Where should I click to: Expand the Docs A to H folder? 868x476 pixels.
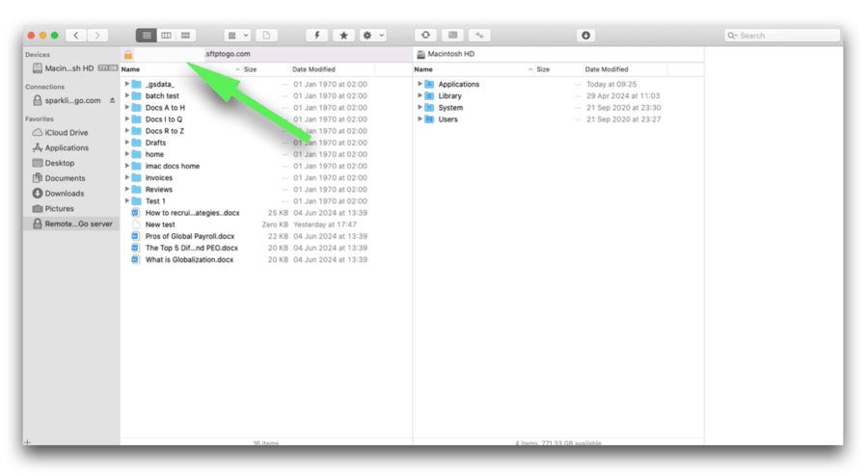[127, 107]
